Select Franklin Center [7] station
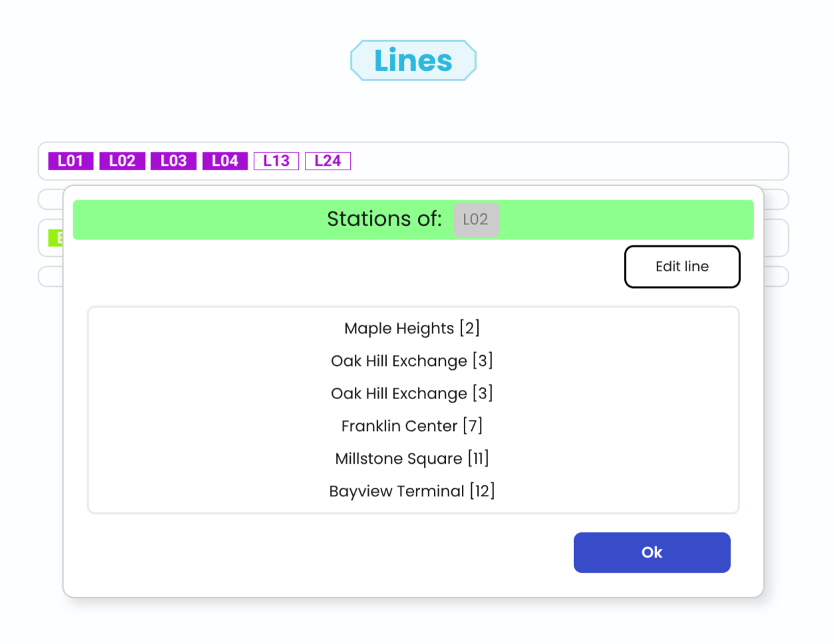The image size is (834, 644). click(x=412, y=426)
